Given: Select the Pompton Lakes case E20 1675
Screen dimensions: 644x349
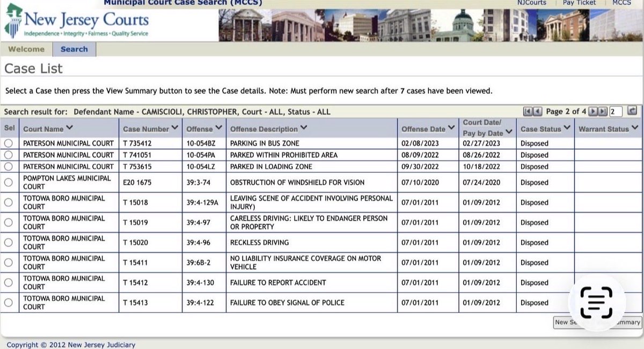Looking at the screenshot, I should [x=8, y=183].
